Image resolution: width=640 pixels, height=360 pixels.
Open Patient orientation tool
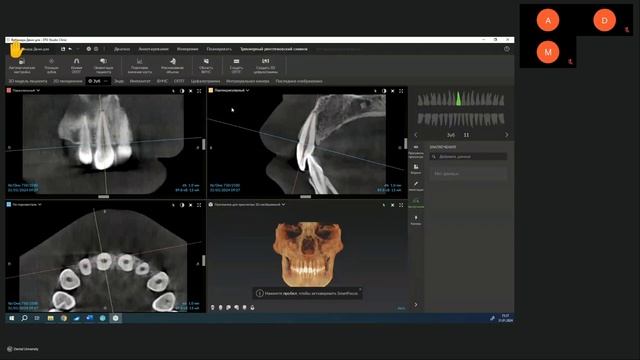[x=103, y=65]
